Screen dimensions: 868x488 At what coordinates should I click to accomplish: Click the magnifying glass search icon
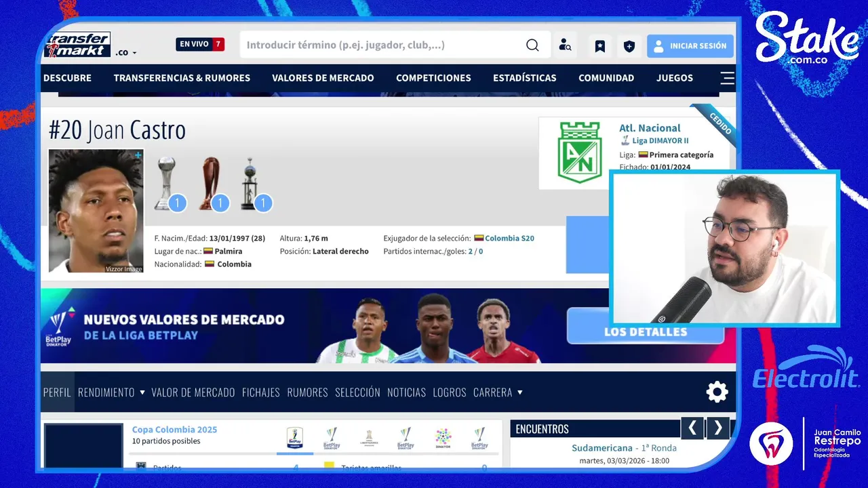[532, 45]
